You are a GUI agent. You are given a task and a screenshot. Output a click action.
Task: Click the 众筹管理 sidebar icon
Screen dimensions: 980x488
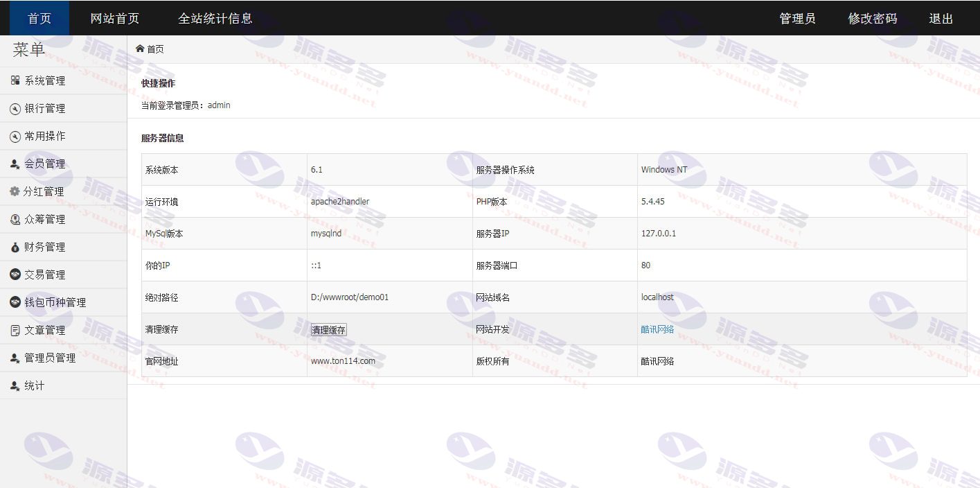click(x=15, y=220)
